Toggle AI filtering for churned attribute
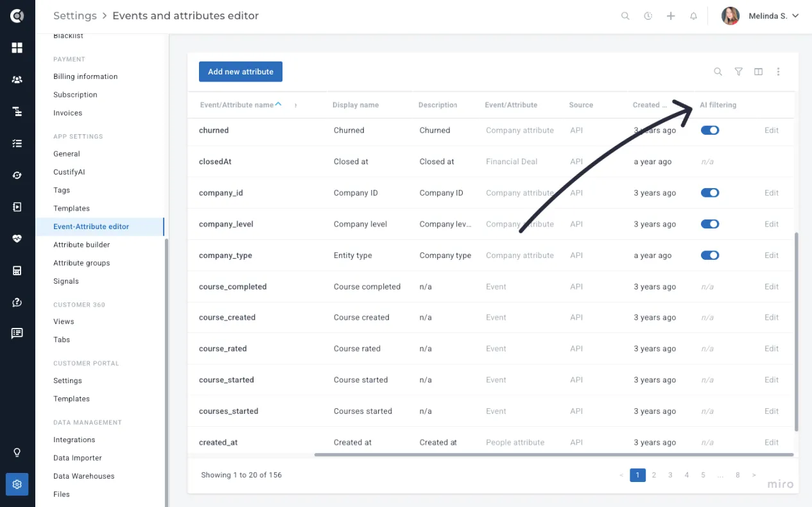812x507 pixels. [710, 130]
